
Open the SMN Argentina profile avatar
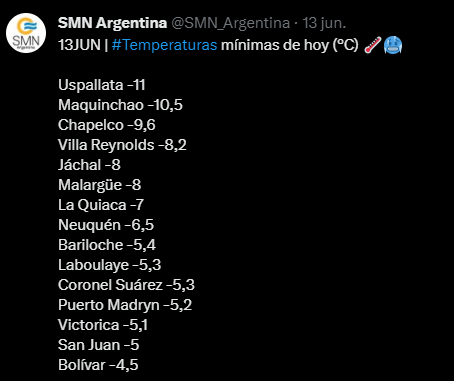[26, 33]
